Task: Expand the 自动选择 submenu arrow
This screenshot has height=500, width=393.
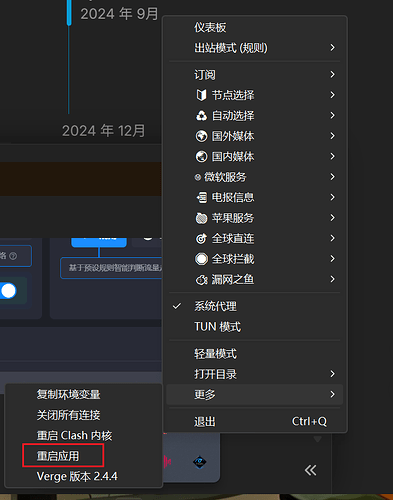Action: tap(332, 115)
